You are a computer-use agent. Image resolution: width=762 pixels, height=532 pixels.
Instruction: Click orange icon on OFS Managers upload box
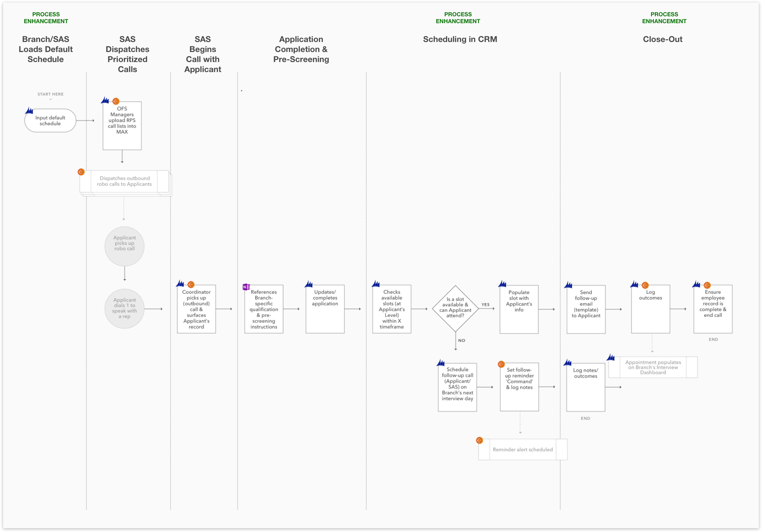click(x=116, y=101)
